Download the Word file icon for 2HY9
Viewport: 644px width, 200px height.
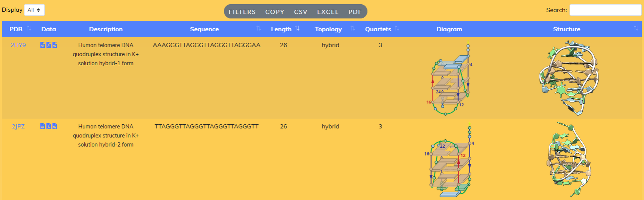pos(55,45)
